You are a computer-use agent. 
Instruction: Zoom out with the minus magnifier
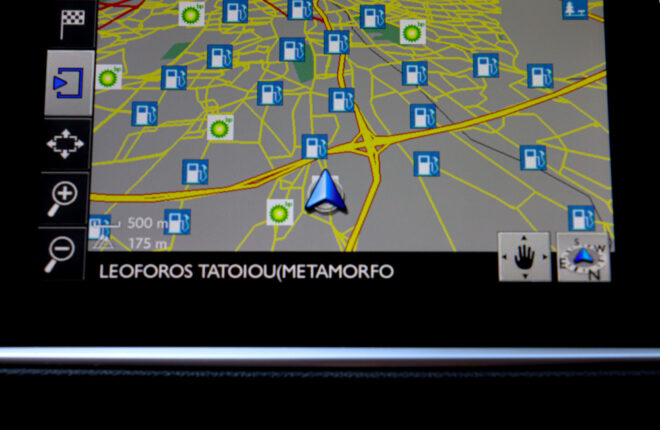[66, 252]
